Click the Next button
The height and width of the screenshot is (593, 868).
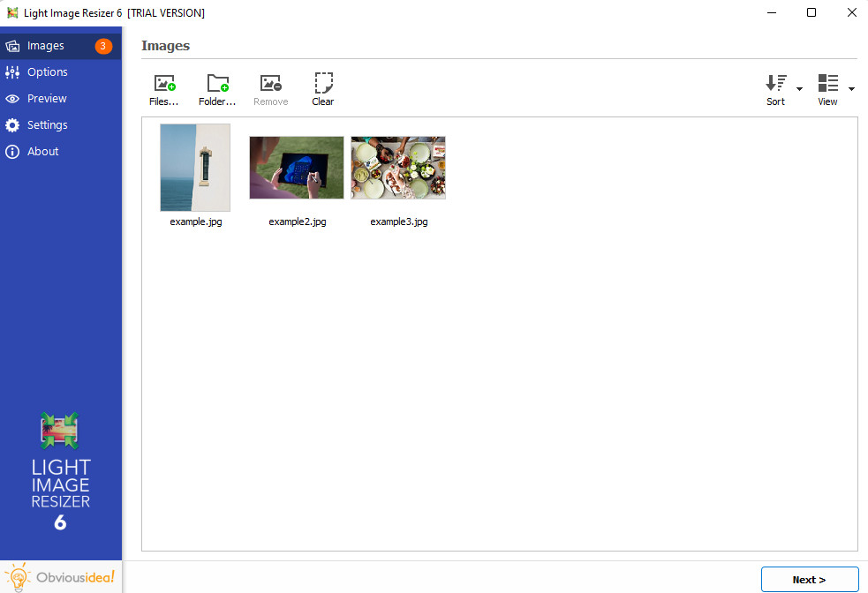coord(810,580)
